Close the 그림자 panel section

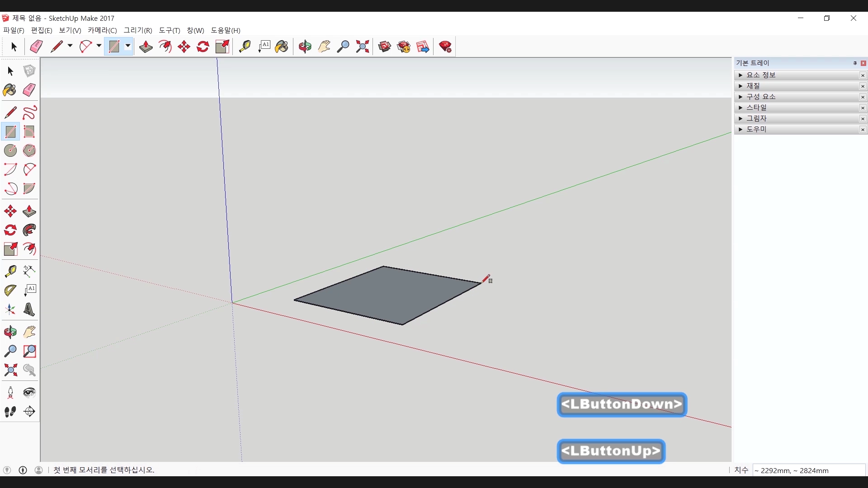coord(863,119)
